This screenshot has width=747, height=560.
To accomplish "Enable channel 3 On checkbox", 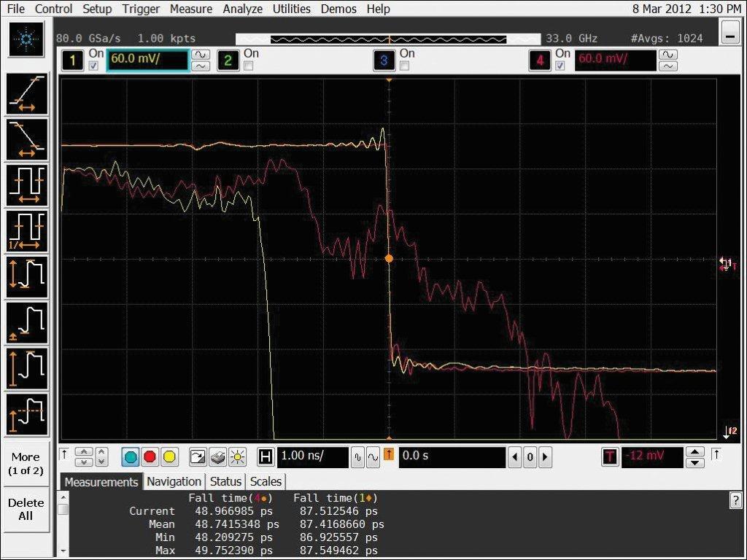I will [404, 66].
